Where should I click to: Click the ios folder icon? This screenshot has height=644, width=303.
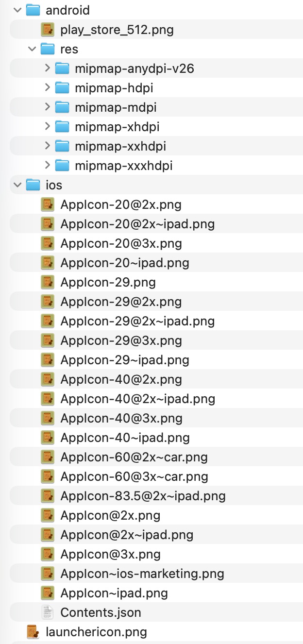pyautogui.click(x=33, y=185)
